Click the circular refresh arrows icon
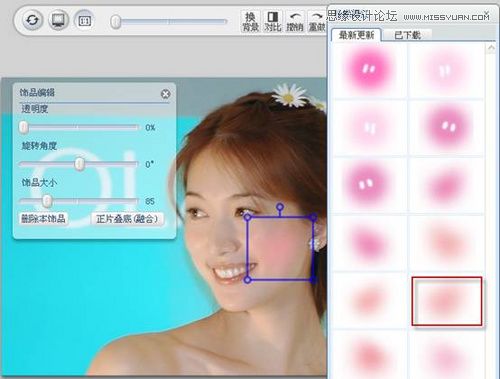 32,20
